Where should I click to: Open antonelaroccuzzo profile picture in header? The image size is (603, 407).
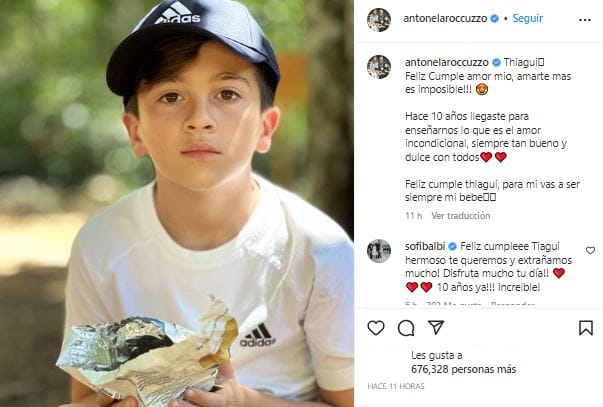point(378,19)
